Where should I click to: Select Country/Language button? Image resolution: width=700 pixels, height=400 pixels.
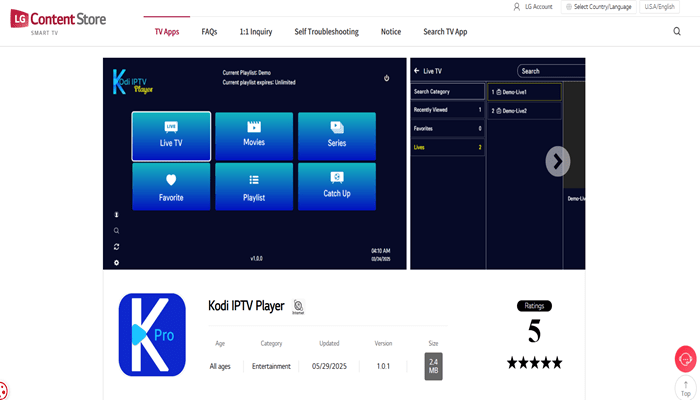pyautogui.click(x=598, y=7)
